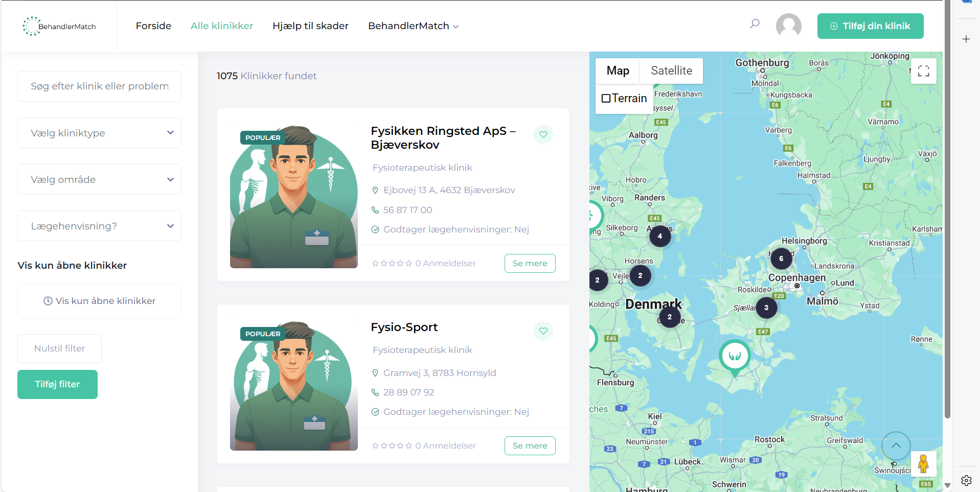Expand the Vælg kliniktype dropdown
The image size is (980, 492).
coord(99,133)
